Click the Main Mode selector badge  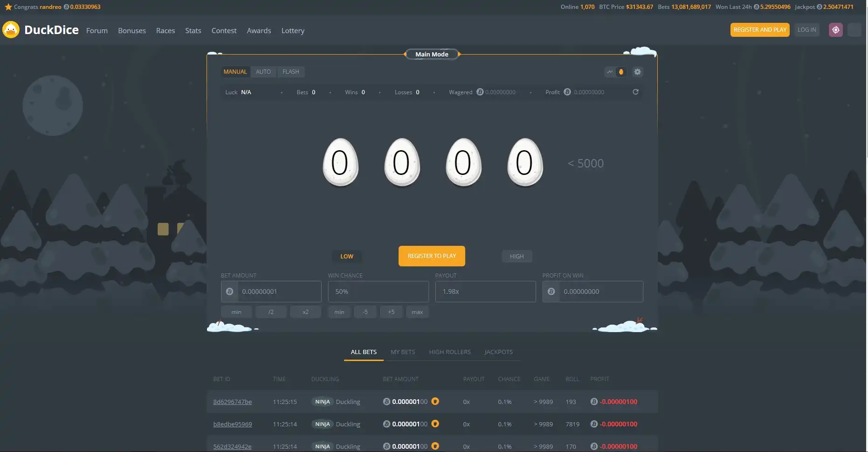(432, 54)
